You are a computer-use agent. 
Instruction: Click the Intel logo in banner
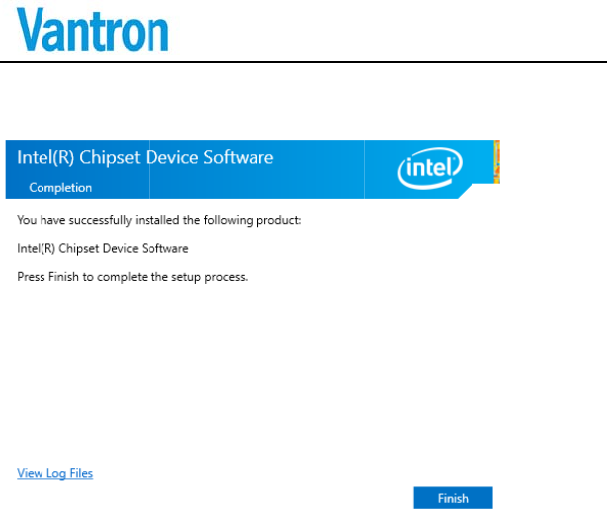430,168
